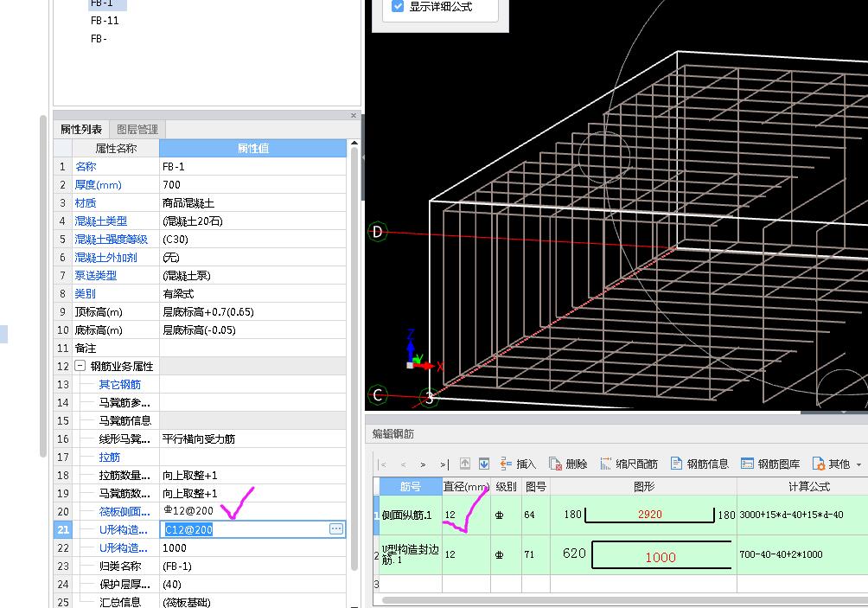Switch to the 属性列表 tab
Viewport: 868px width, 608px height.
click(x=81, y=130)
